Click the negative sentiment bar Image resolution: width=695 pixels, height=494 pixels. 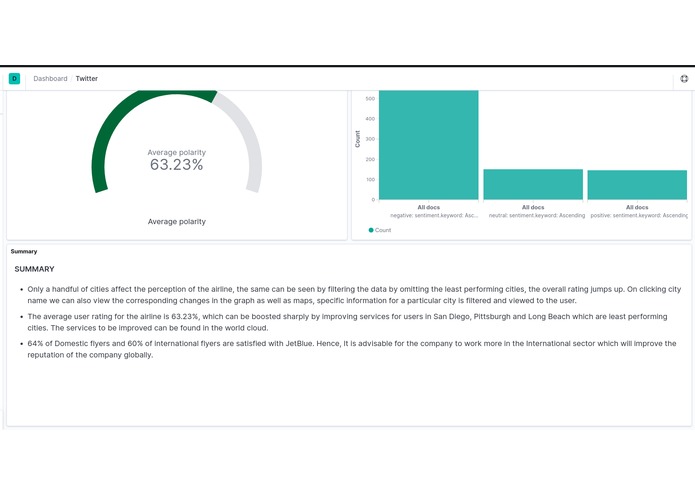point(429,145)
